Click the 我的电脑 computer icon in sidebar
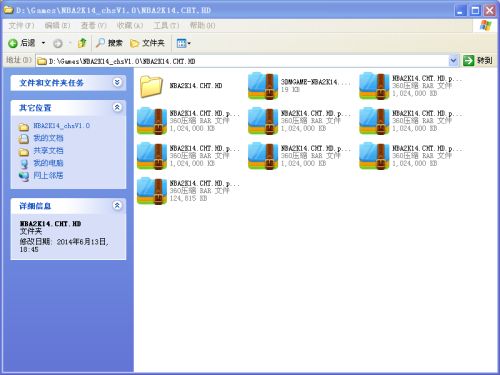This screenshot has height=375, width=500. coord(24,164)
